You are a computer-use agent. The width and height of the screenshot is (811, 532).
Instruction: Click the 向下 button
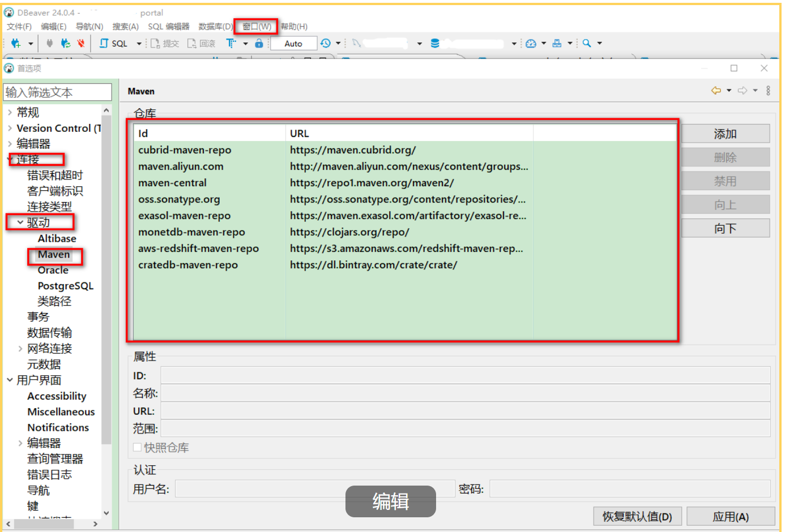pos(725,228)
